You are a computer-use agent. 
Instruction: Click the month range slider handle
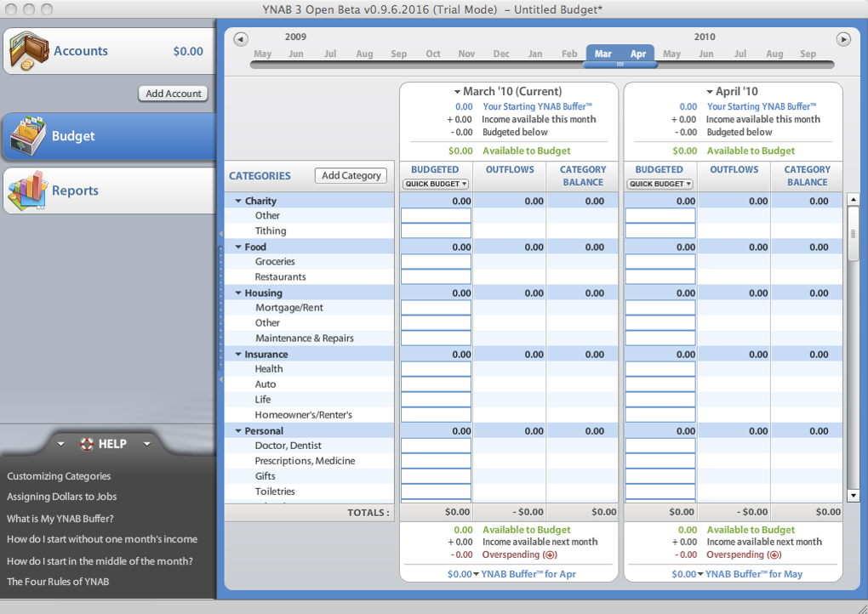point(620,65)
